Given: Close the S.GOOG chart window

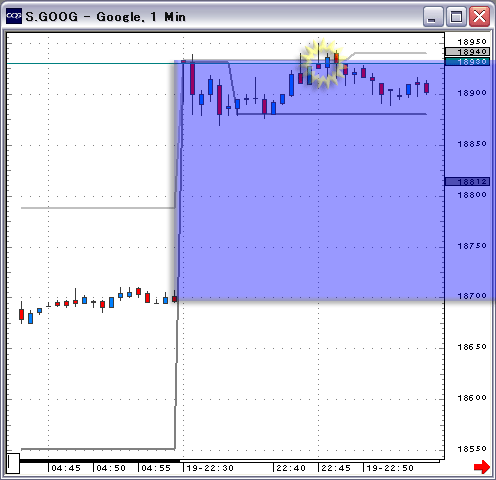Looking at the screenshot, I should click(479, 17).
